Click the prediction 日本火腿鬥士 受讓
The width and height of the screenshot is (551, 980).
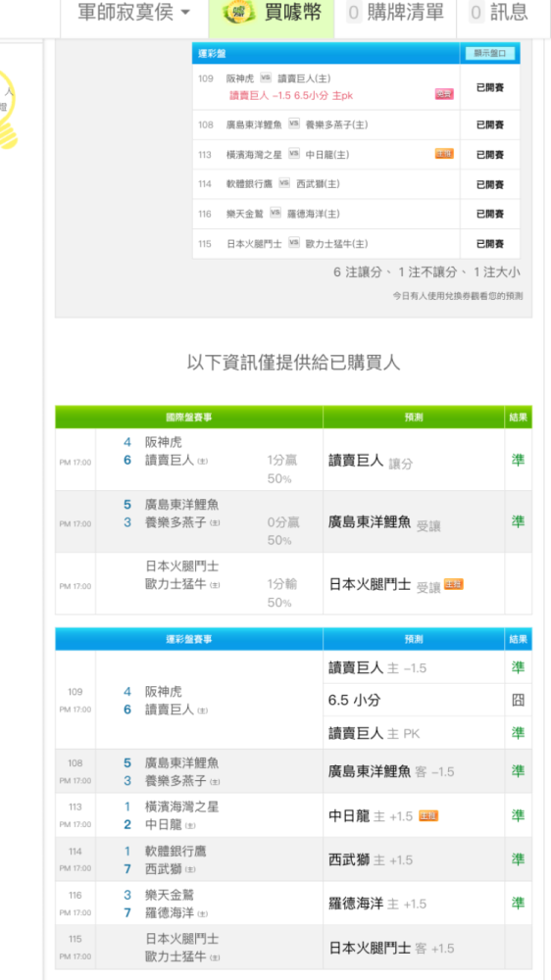coord(384,585)
